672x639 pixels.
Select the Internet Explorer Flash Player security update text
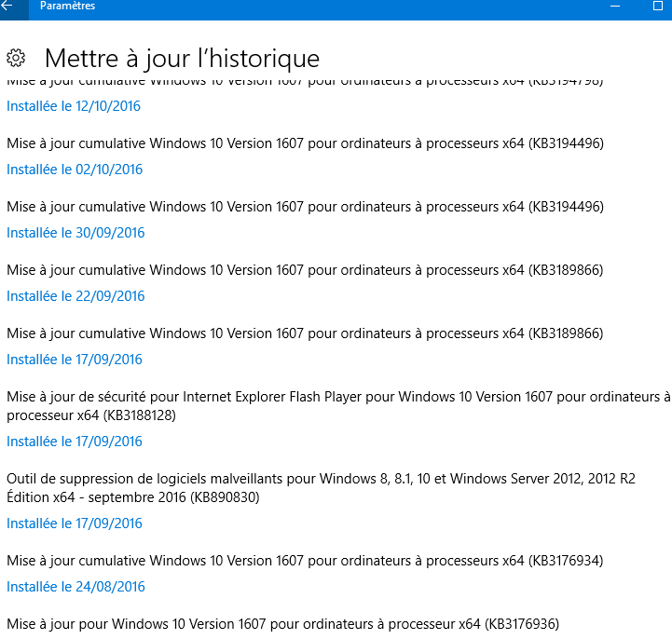click(x=338, y=406)
